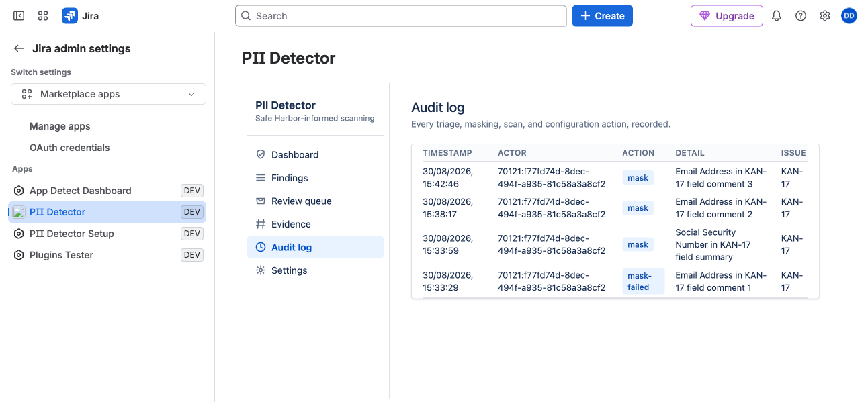Image resolution: width=868 pixels, height=402 pixels.
Task: Click the mask-failed badge
Action: 643,281
